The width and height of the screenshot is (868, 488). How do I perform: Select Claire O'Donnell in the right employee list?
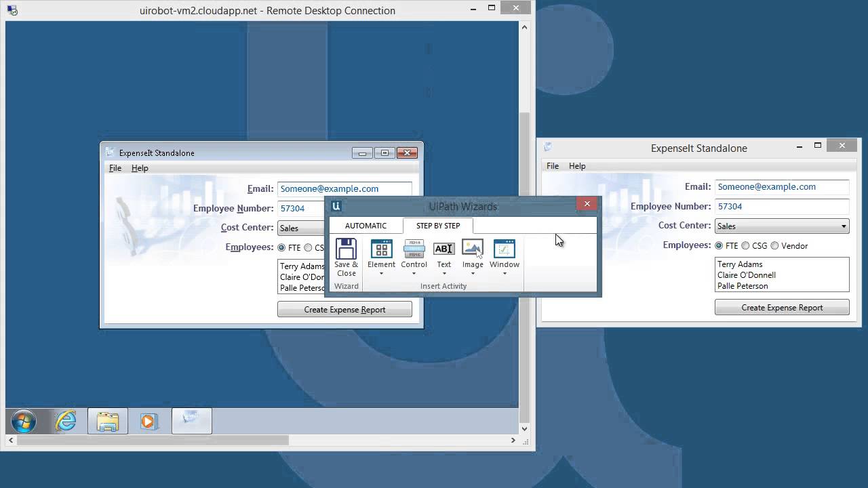click(x=747, y=275)
